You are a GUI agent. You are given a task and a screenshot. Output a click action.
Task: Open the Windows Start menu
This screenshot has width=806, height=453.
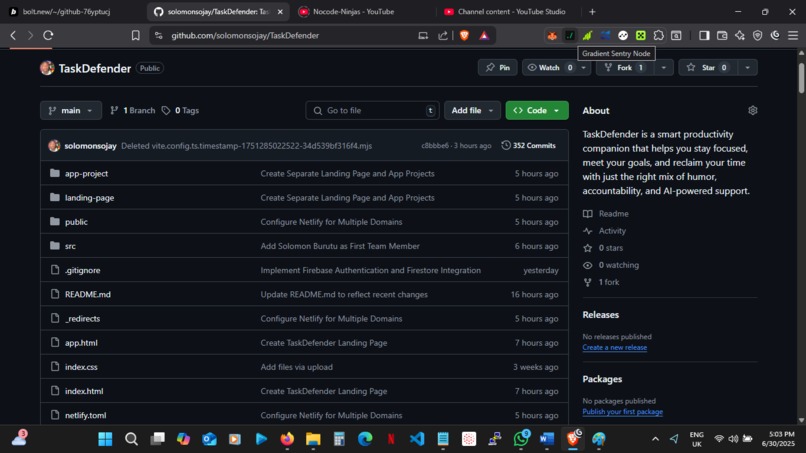[105, 439]
